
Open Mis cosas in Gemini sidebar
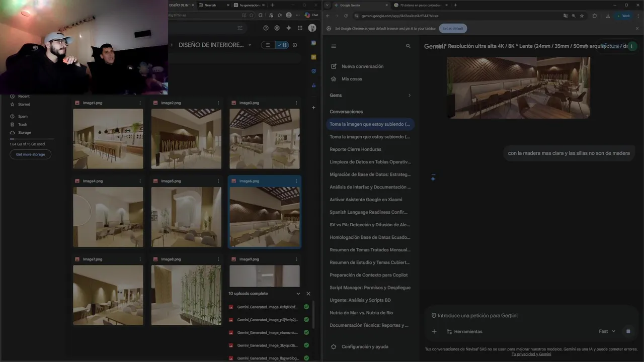(352, 79)
